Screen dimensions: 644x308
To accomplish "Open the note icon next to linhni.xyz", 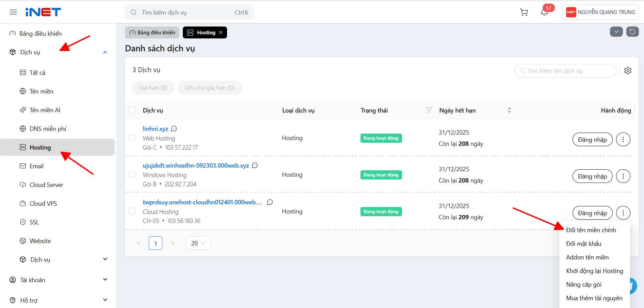I will coord(174,129).
